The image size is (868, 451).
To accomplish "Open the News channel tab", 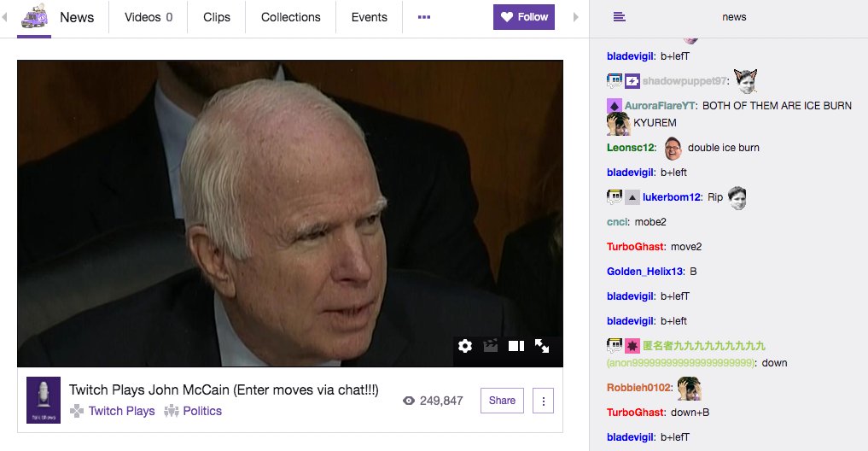I will (77, 17).
